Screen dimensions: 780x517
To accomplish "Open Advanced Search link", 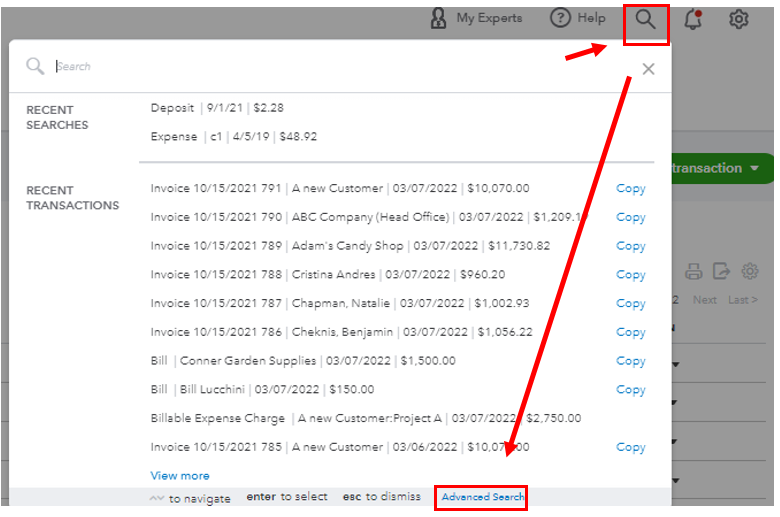I will tap(483, 497).
